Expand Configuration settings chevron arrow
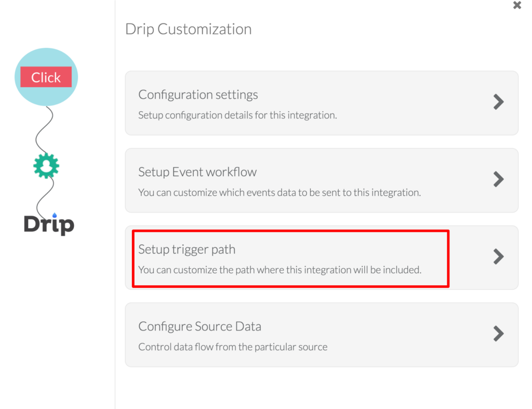Viewport: 532px width, 409px height. click(498, 102)
